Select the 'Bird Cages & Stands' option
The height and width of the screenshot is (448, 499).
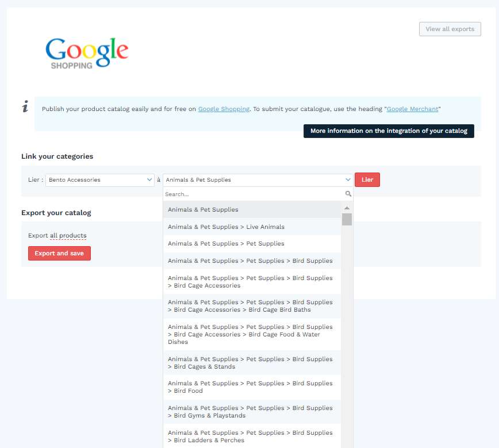(x=252, y=363)
